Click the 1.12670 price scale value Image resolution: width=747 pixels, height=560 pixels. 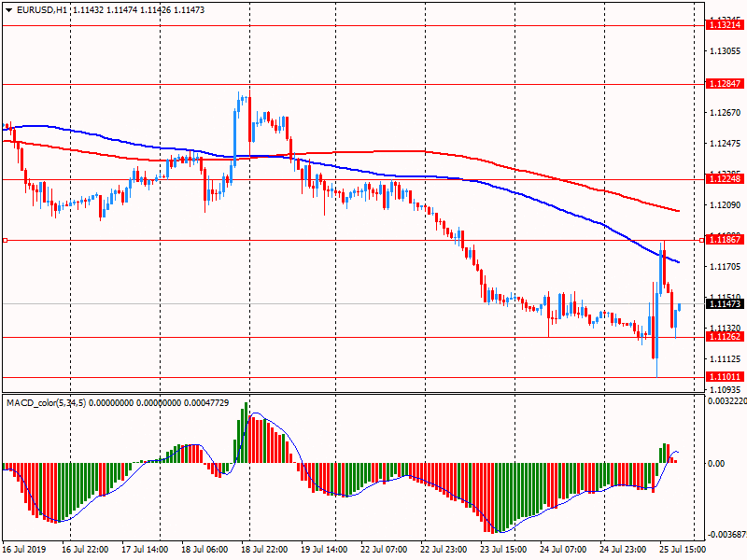coord(726,112)
